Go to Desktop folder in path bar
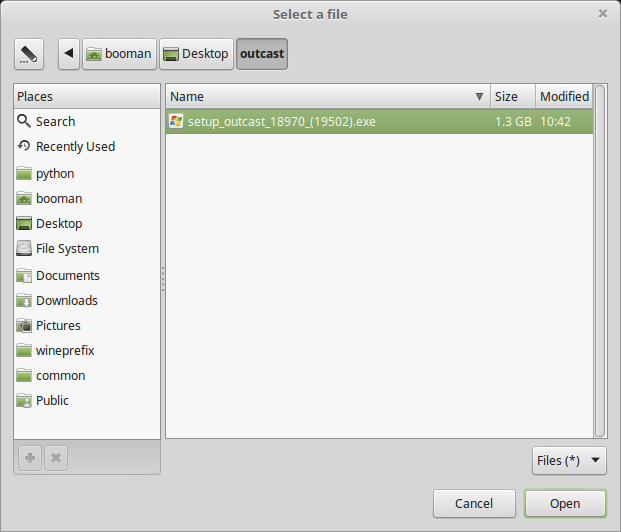 tap(196, 54)
